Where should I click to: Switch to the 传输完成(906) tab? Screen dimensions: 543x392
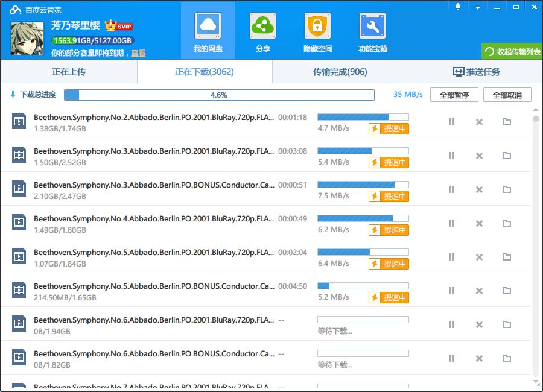click(x=340, y=72)
